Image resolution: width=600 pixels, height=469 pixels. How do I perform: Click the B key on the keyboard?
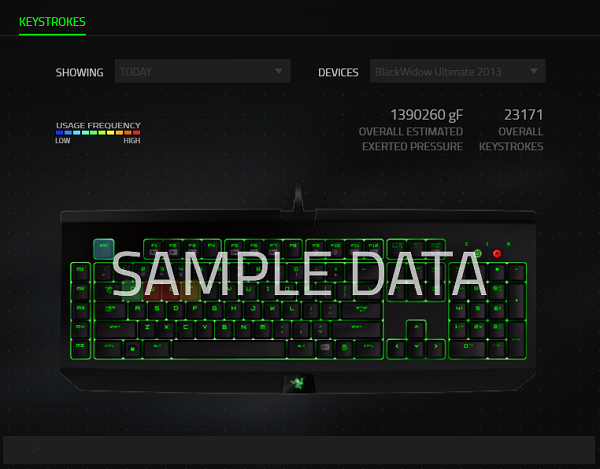tap(224, 330)
